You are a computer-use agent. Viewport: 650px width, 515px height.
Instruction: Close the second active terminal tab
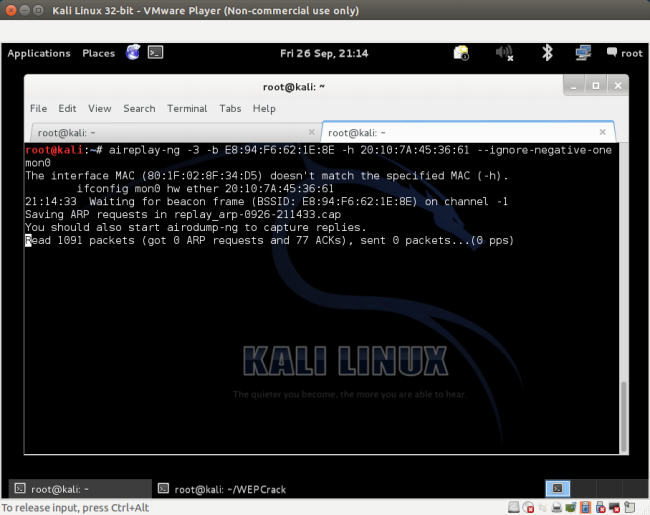pyautogui.click(x=602, y=132)
